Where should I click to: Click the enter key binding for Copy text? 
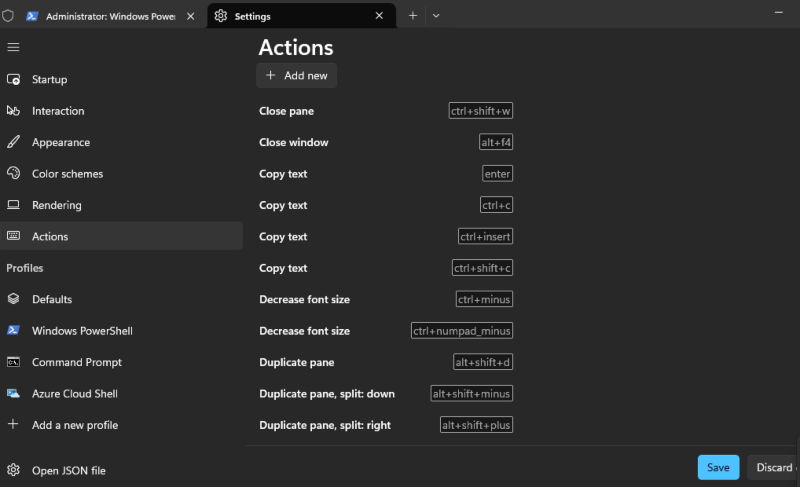pos(497,174)
